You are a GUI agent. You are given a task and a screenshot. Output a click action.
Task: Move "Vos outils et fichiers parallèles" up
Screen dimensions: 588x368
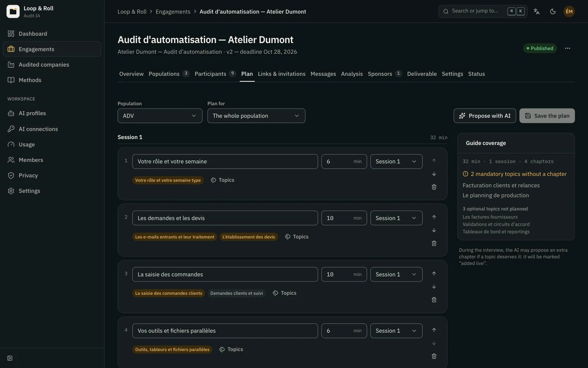[x=434, y=330]
